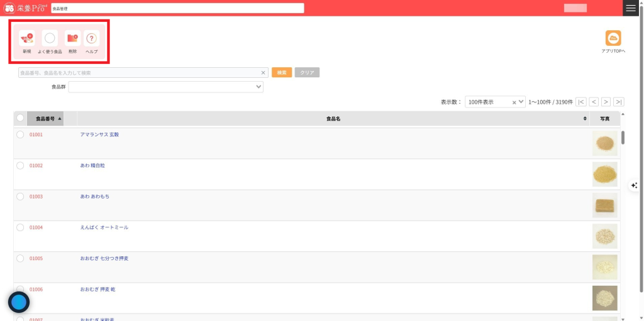This screenshot has height=321, width=644.
Task: Open the blue chat bubble widget
Action: (19, 302)
